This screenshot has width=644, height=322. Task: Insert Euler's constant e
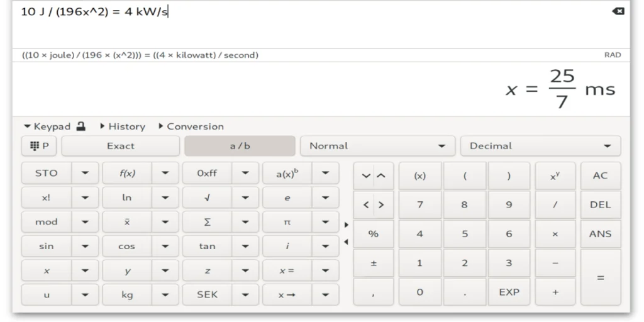(287, 197)
